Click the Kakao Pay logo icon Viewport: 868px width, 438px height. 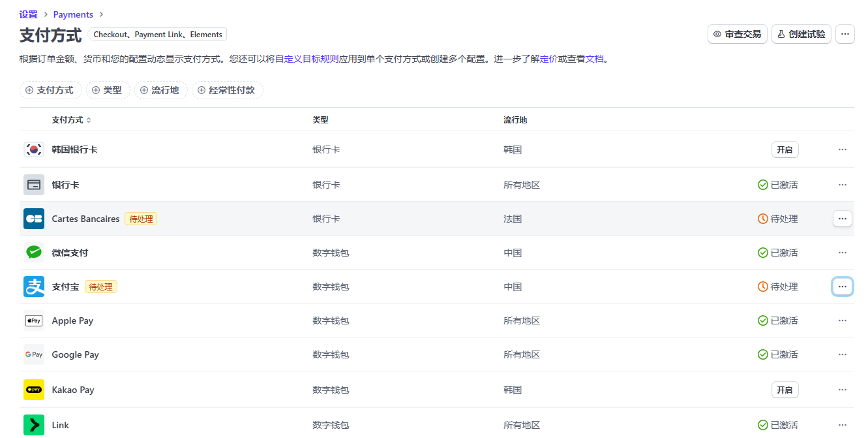[34, 390]
